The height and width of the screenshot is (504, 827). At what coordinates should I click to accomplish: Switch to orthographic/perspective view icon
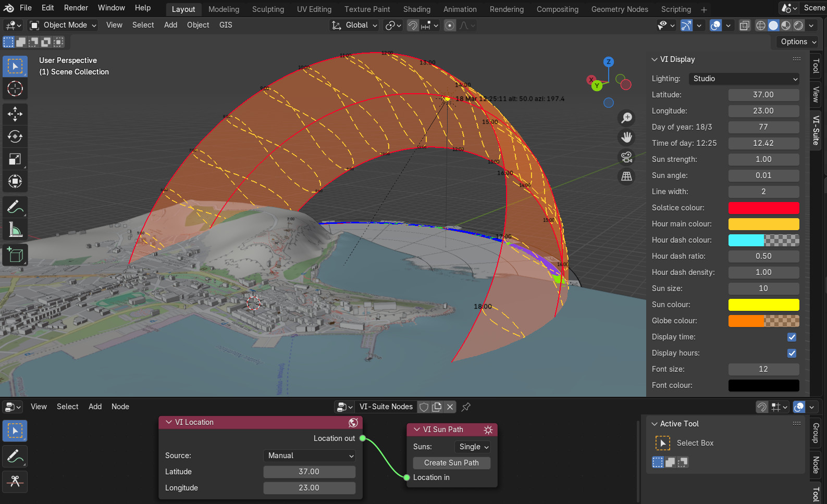[x=626, y=177]
